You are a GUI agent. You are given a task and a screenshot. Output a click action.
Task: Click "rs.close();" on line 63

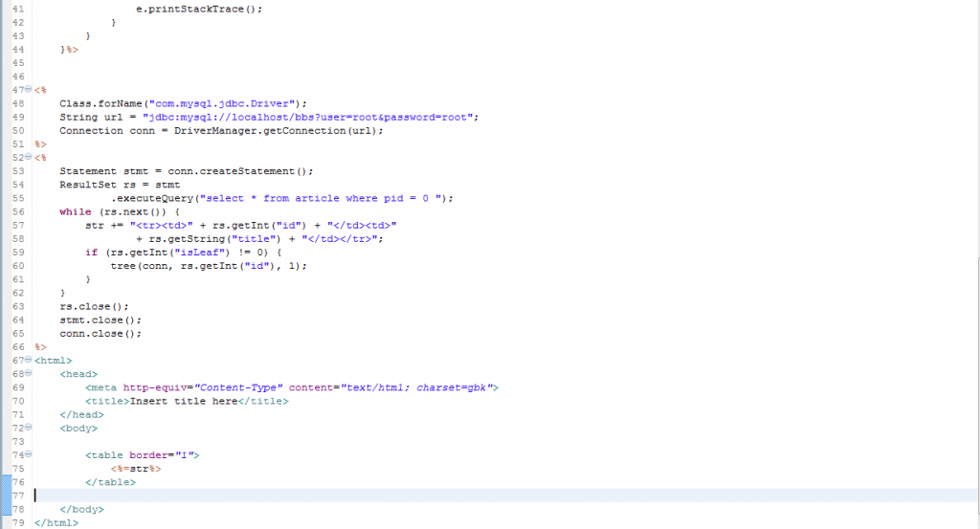coord(94,307)
